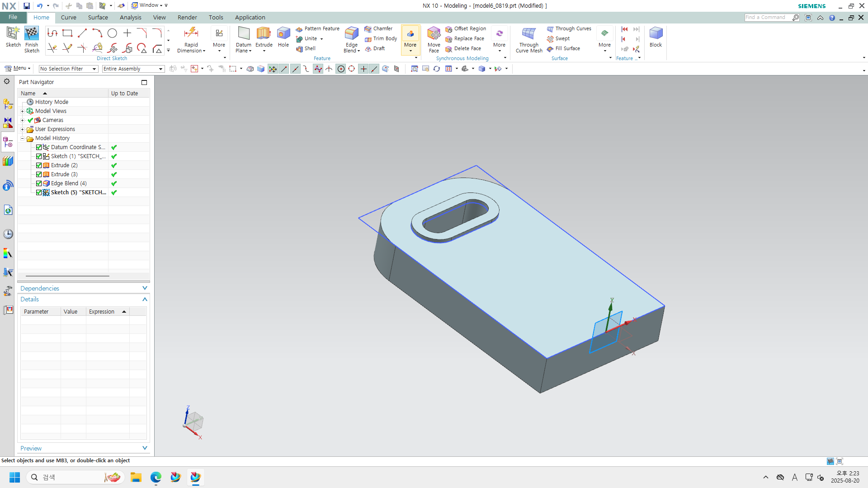
Task: Click the Edge Blend tool
Action: tap(351, 34)
